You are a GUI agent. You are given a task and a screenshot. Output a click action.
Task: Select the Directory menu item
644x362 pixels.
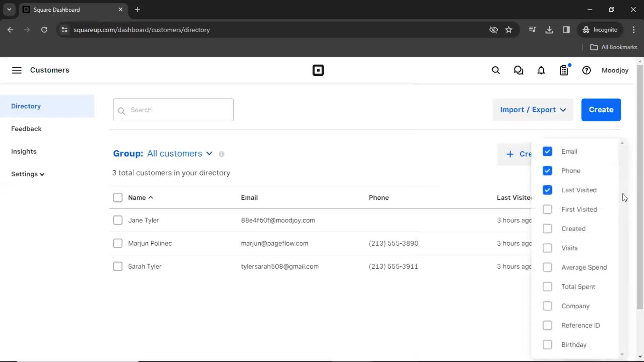point(25,106)
